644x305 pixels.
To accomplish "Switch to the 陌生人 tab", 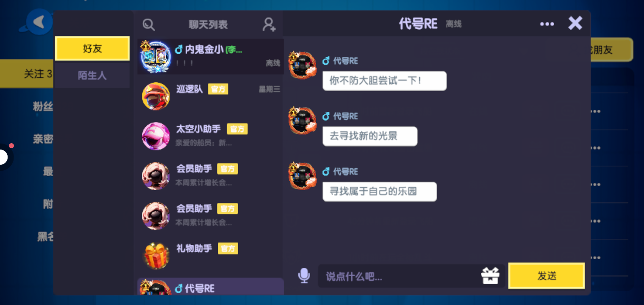I will [92, 75].
